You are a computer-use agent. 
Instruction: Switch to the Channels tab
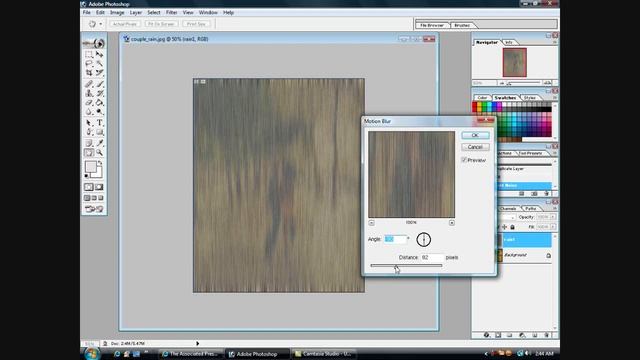(508, 209)
